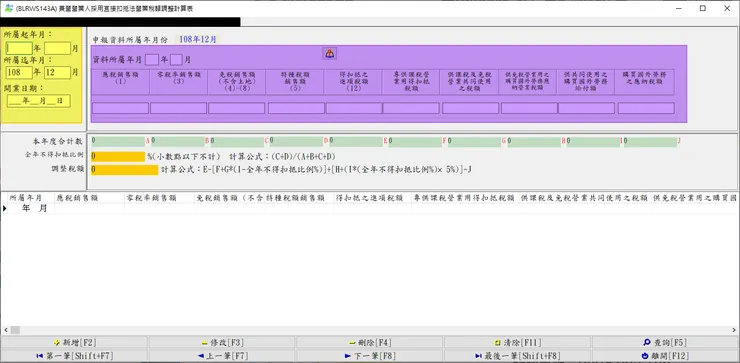The image size is (740, 363).
Task: Click the 資料所屬年月 year box
Action: point(151,60)
